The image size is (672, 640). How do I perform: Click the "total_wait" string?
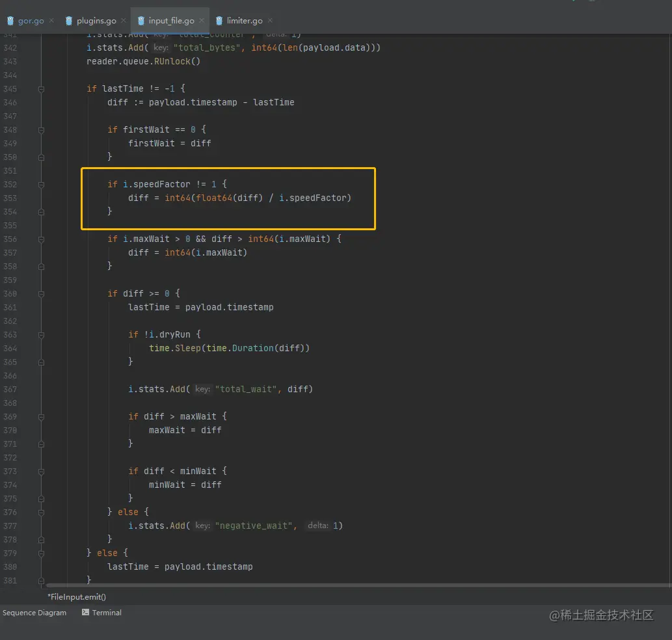[x=246, y=390]
